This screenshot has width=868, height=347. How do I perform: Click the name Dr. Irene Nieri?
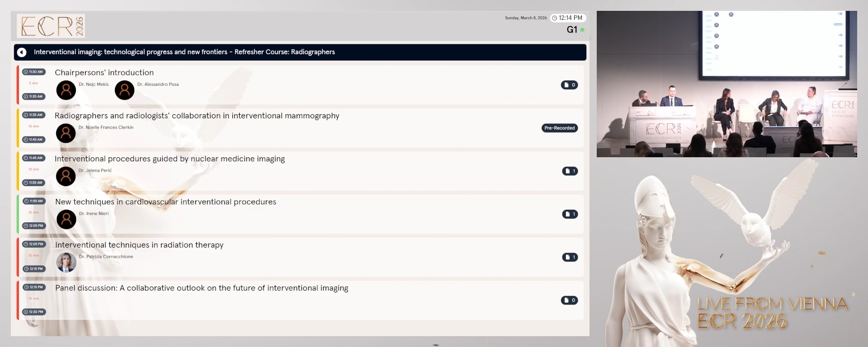(94, 214)
